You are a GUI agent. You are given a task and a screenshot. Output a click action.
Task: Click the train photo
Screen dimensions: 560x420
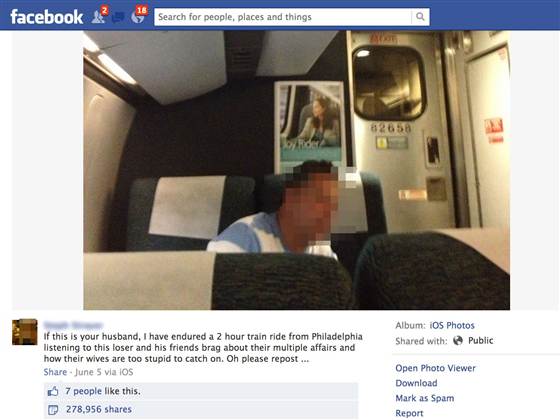click(x=296, y=170)
